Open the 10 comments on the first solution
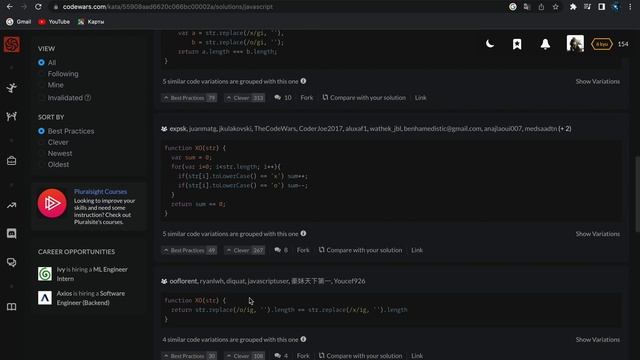This screenshot has height=360, width=640. [283, 98]
